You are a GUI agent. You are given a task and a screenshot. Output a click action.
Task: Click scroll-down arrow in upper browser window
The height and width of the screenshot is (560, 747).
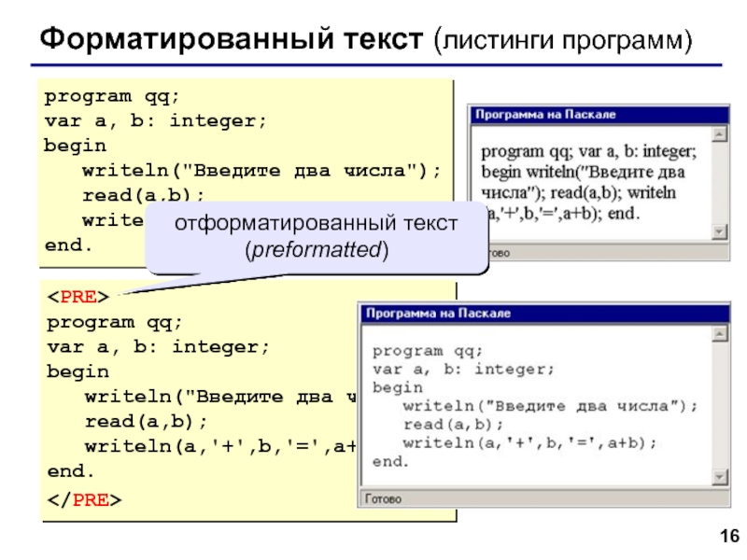coord(719,231)
